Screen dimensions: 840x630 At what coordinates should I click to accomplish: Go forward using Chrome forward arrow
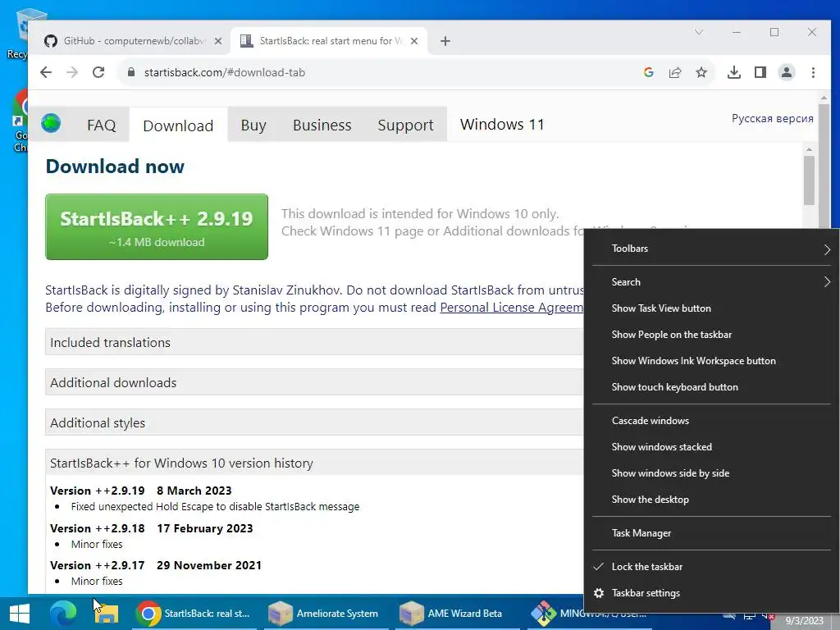pyautogui.click(x=72, y=72)
